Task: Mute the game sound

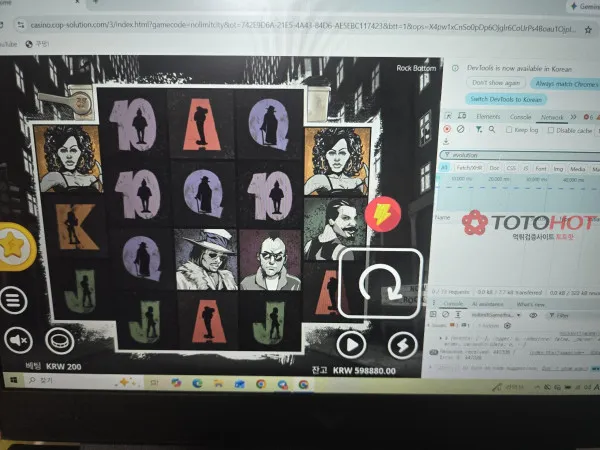Action: pyautogui.click(x=18, y=340)
